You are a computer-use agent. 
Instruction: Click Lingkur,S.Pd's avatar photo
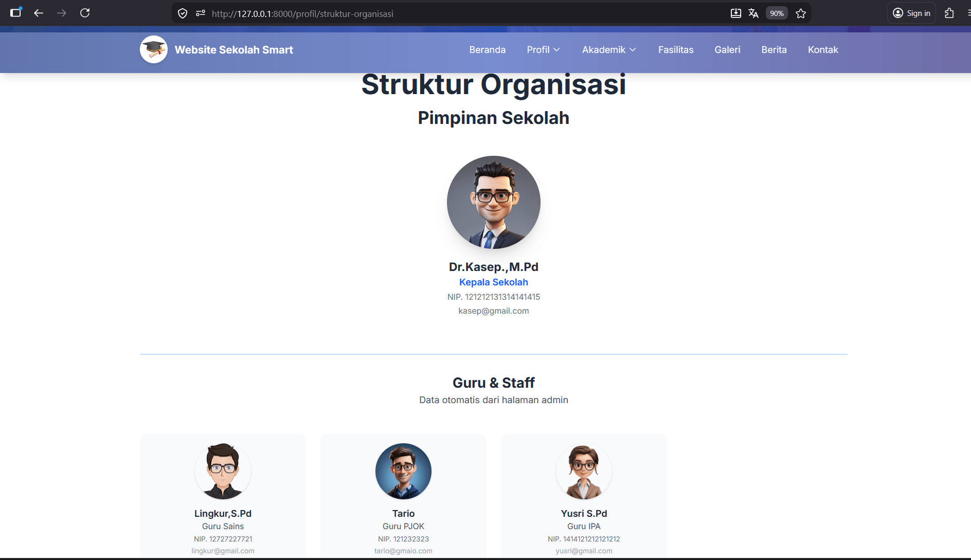tap(223, 471)
